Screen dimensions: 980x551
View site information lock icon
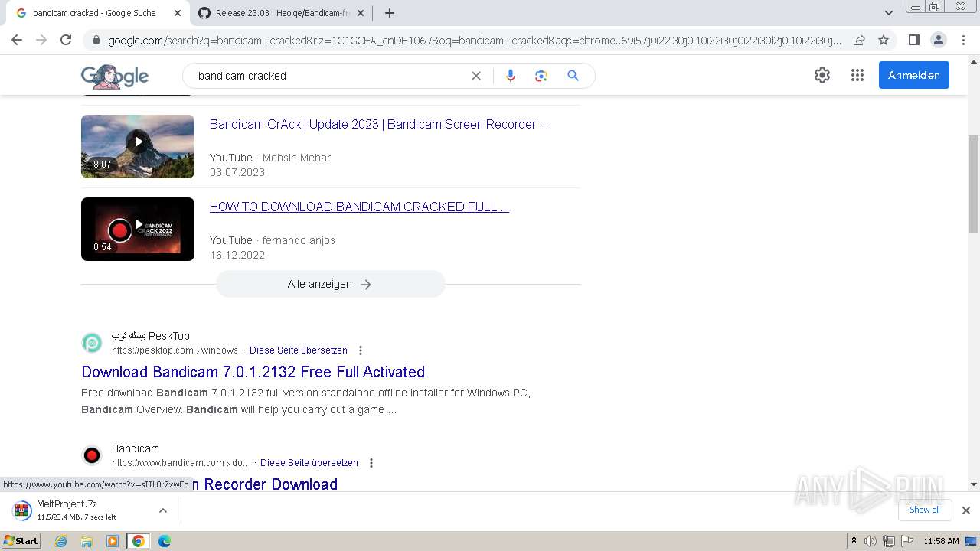click(x=96, y=40)
